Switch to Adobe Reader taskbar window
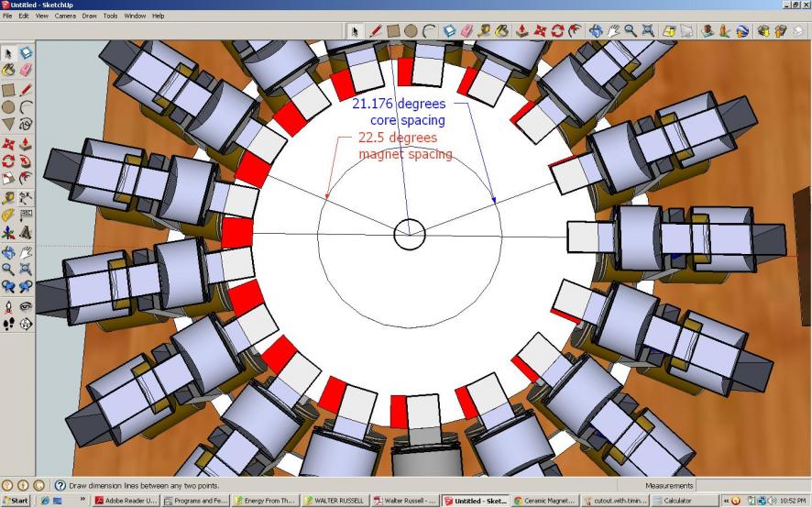812x508 pixels. tap(126, 501)
